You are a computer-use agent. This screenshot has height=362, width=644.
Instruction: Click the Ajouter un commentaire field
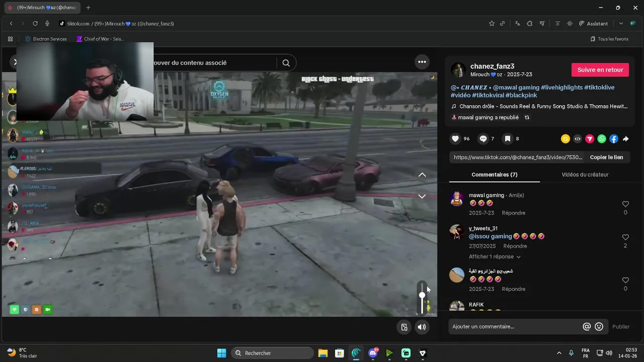515,326
